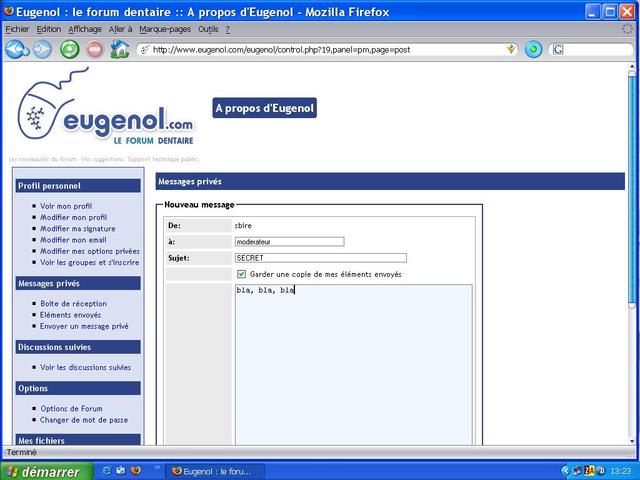Click the Forward navigation arrow
The height and width of the screenshot is (480, 640).
pyautogui.click(x=42, y=49)
